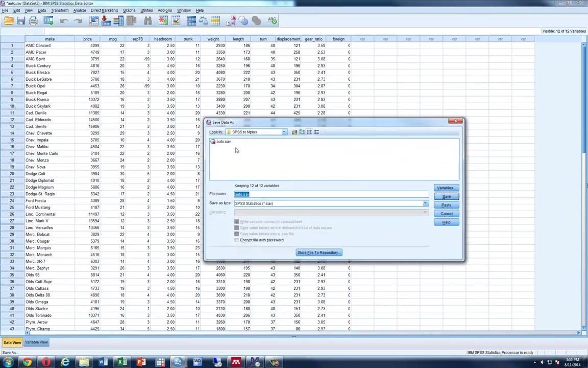Select auto.sav in the file list
The height and width of the screenshot is (368, 588).
pos(221,142)
